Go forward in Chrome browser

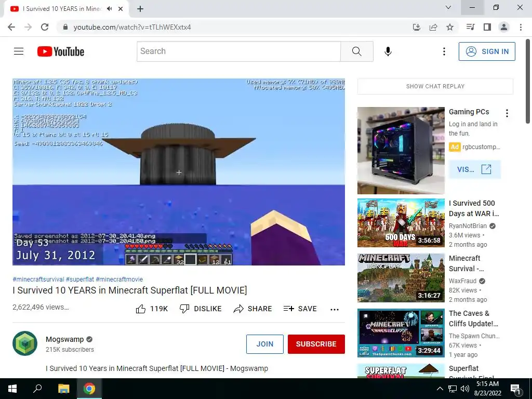pos(28,27)
